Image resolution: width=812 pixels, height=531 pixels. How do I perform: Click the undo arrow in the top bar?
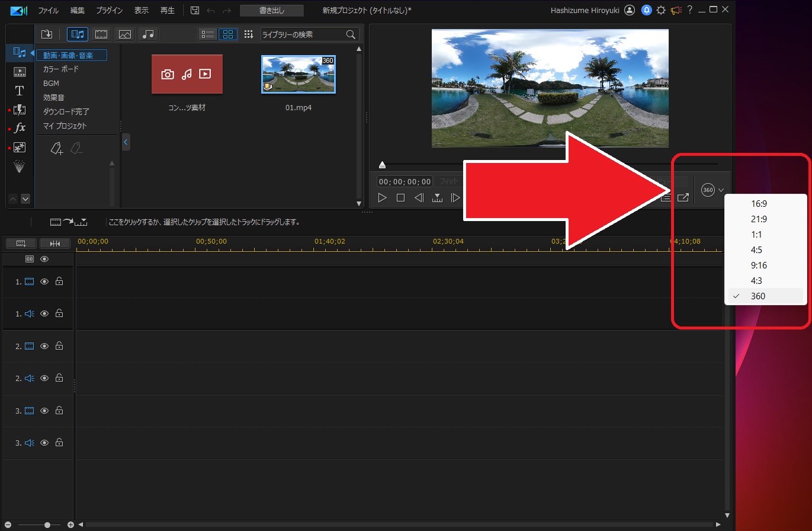tap(211, 10)
